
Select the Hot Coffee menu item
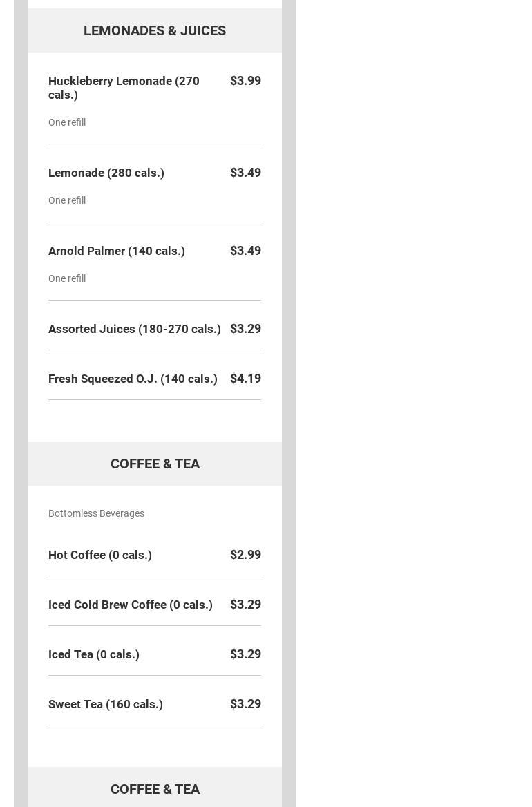[x=100, y=555]
